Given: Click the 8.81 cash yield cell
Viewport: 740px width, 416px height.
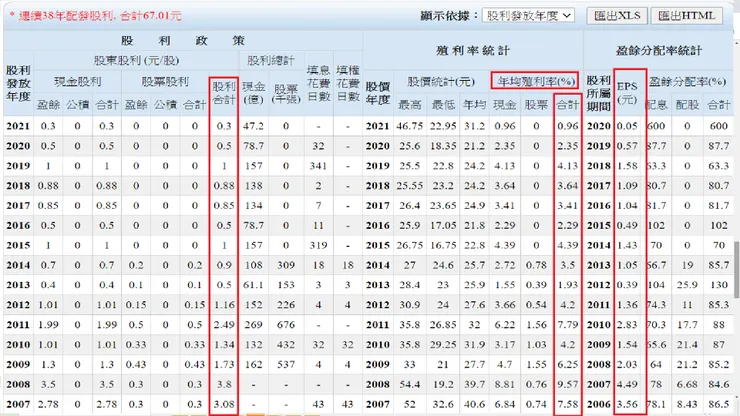Looking at the screenshot, I should tap(504, 384).
